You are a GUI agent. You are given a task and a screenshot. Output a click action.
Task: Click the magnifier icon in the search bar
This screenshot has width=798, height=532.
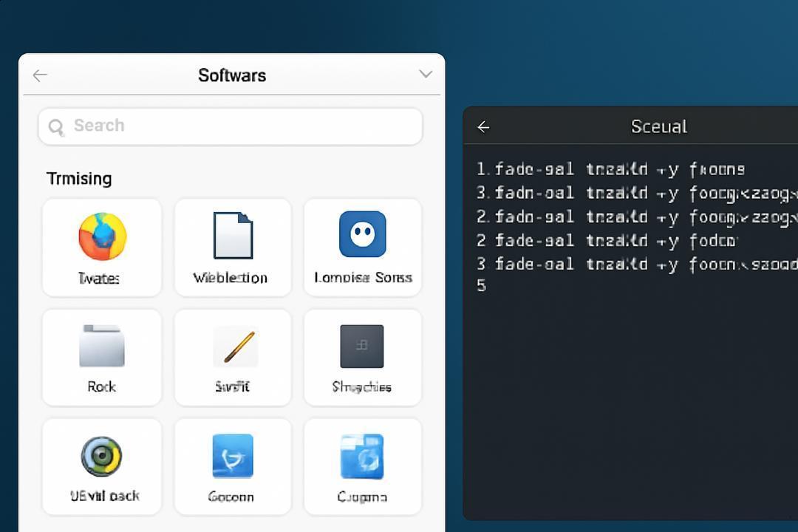(x=56, y=127)
